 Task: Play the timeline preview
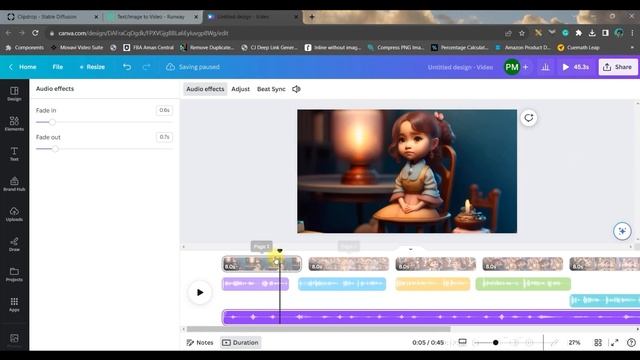coord(200,292)
